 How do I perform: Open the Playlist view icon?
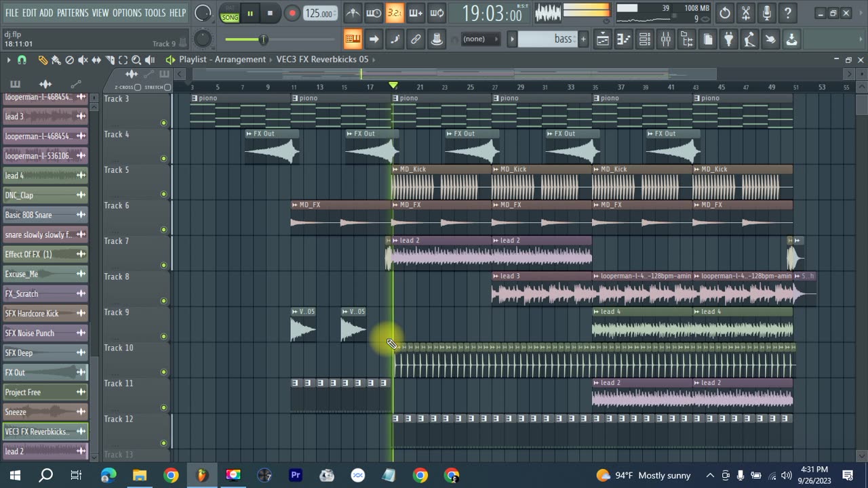(602, 39)
